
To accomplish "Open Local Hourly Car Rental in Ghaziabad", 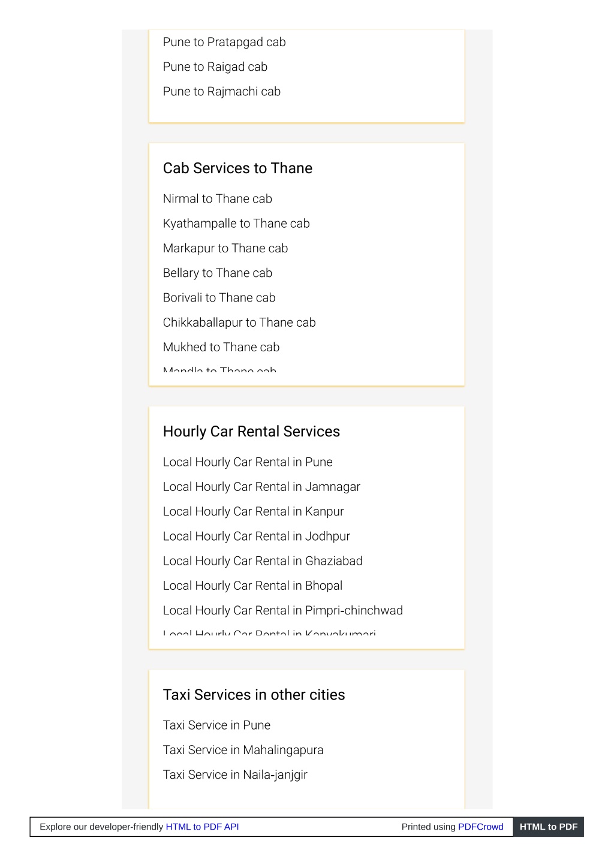I will [263, 561].
